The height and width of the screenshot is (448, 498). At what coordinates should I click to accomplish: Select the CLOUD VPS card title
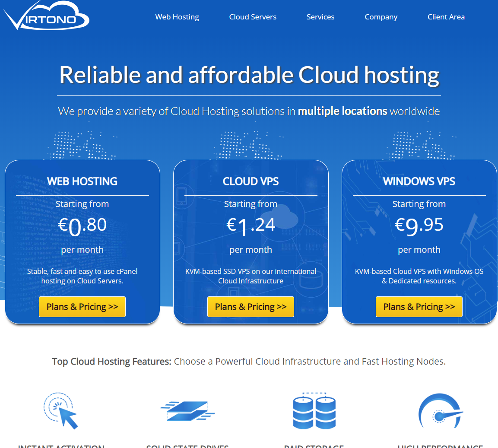point(251,181)
